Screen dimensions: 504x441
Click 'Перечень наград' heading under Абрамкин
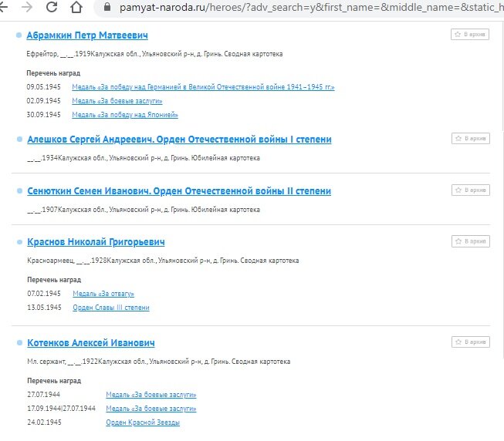pos(53,73)
